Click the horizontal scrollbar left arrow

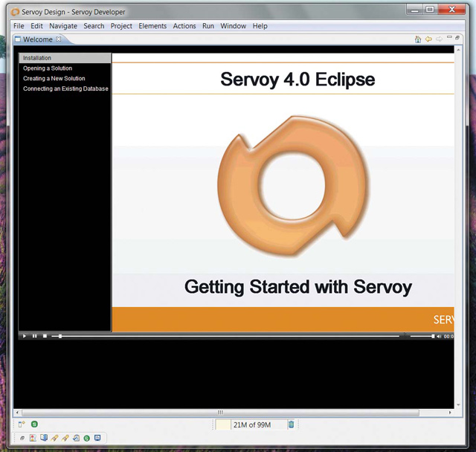pyautogui.click(x=17, y=413)
